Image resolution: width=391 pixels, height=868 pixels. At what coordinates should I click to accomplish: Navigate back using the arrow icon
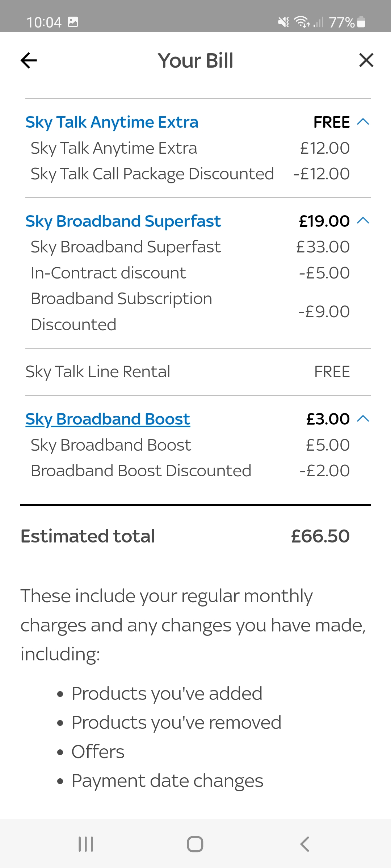point(29,60)
